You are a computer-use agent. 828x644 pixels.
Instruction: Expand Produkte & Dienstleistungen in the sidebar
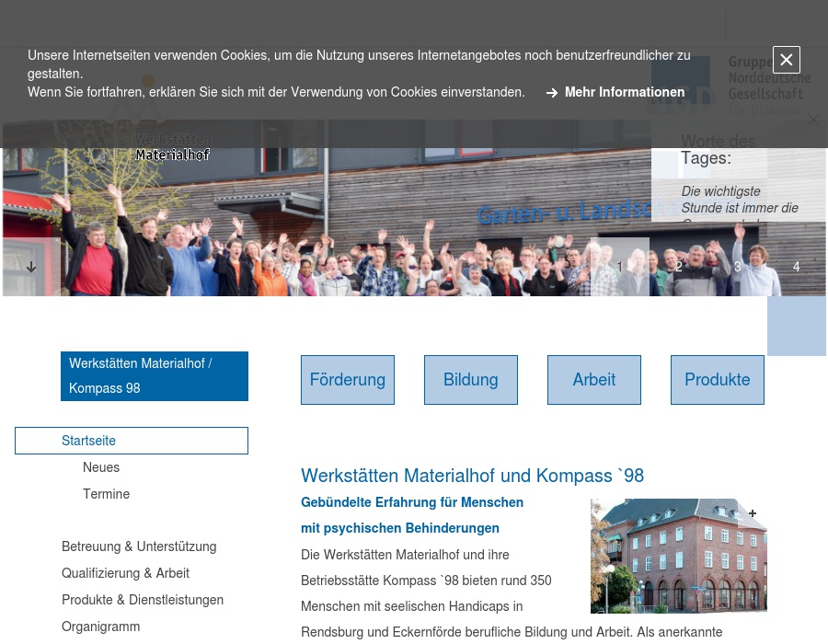(x=143, y=600)
